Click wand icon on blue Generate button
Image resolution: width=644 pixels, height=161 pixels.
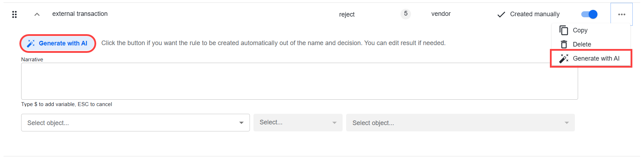click(x=31, y=43)
